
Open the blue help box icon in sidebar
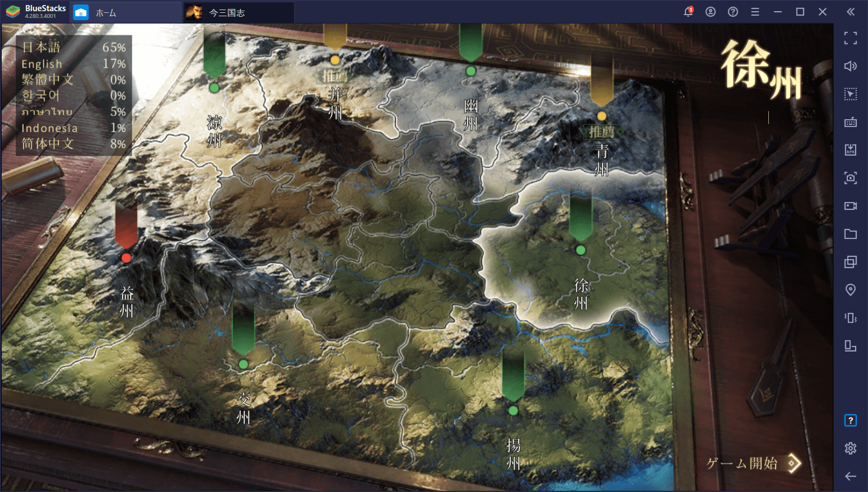pos(851,420)
